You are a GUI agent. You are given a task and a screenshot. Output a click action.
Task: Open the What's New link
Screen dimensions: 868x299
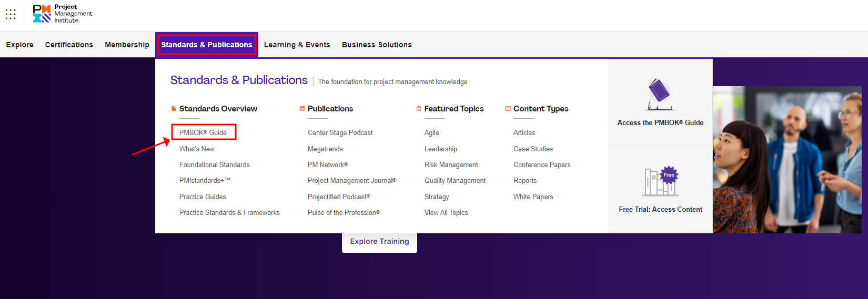click(197, 149)
